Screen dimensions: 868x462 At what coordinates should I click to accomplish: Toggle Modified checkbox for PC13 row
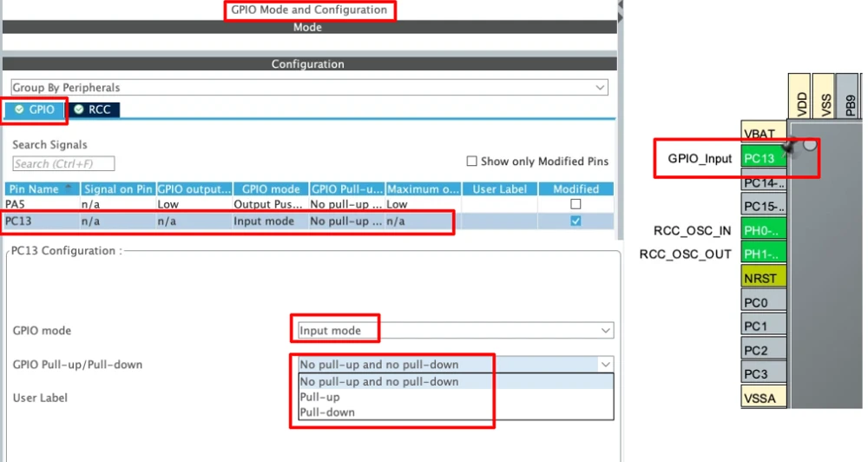(x=575, y=221)
